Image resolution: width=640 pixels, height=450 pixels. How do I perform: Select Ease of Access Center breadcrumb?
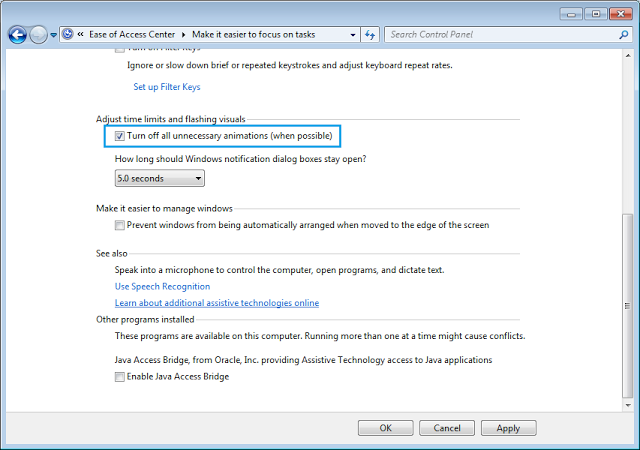tap(132, 34)
